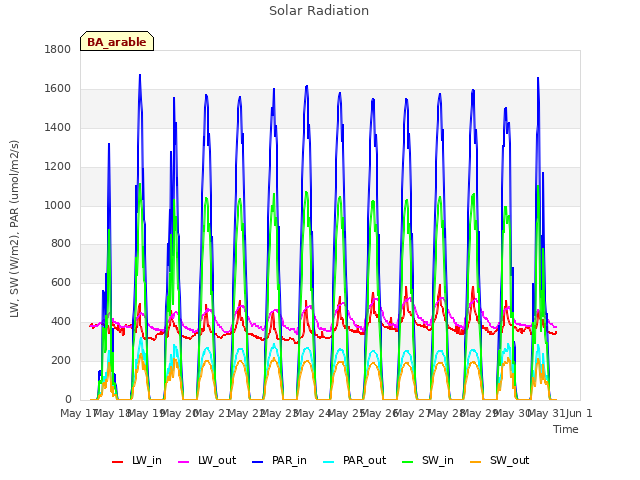The height and width of the screenshot is (480, 640).
Task: Click the y-axis label LW, SW, PAR
Action: pos(14,229)
